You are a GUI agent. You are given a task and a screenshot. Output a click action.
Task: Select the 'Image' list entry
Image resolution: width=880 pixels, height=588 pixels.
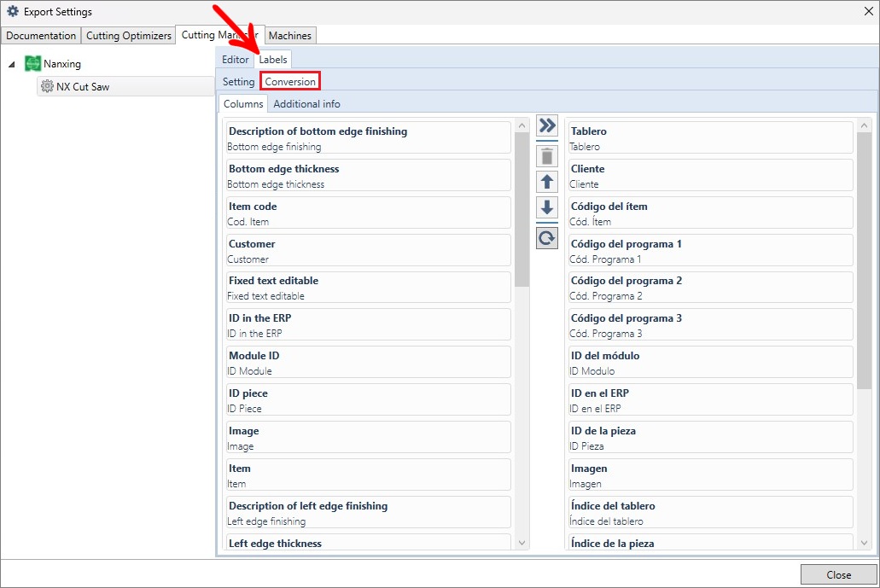click(x=369, y=437)
